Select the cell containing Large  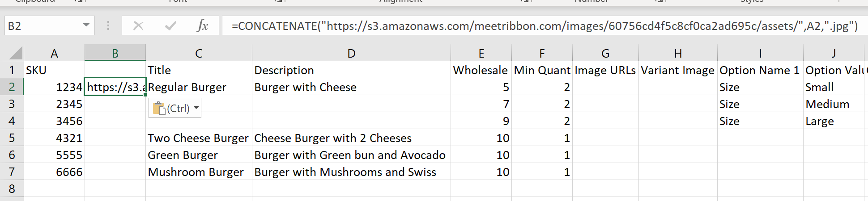(x=833, y=121)
